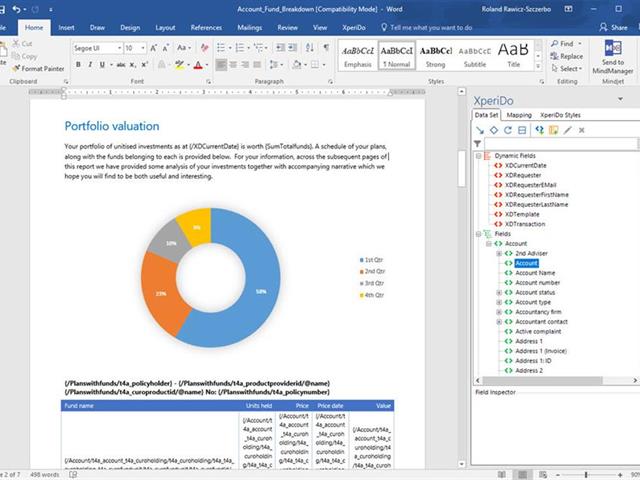
Task: Apply the Title style
Action: [513, 56]
